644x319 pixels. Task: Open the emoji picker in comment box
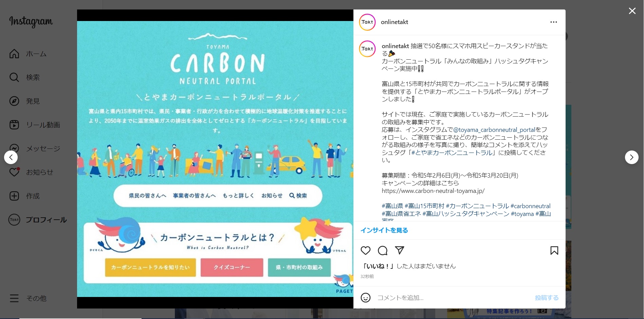(366, 298)
